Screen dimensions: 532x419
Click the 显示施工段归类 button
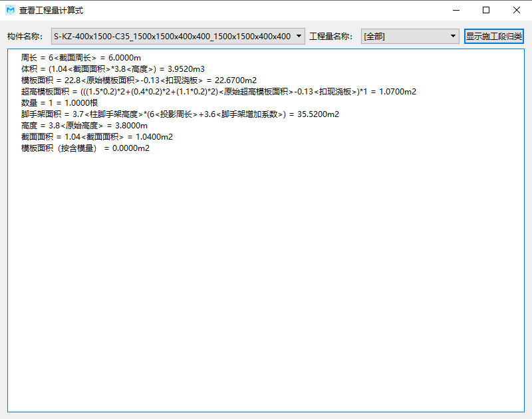(494, 37)
